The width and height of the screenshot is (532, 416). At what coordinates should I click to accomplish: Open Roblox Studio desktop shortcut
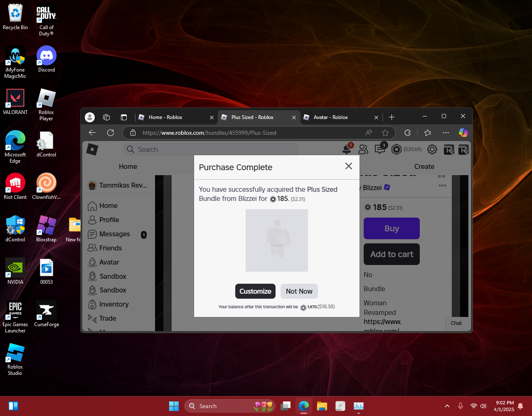pyautogui.click(x=15, y=359)
